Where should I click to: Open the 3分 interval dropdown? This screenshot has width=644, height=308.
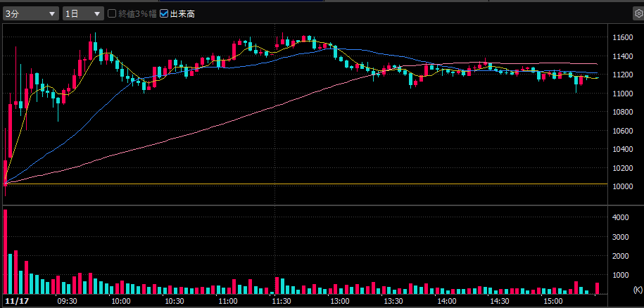click(x=31, y=13)
